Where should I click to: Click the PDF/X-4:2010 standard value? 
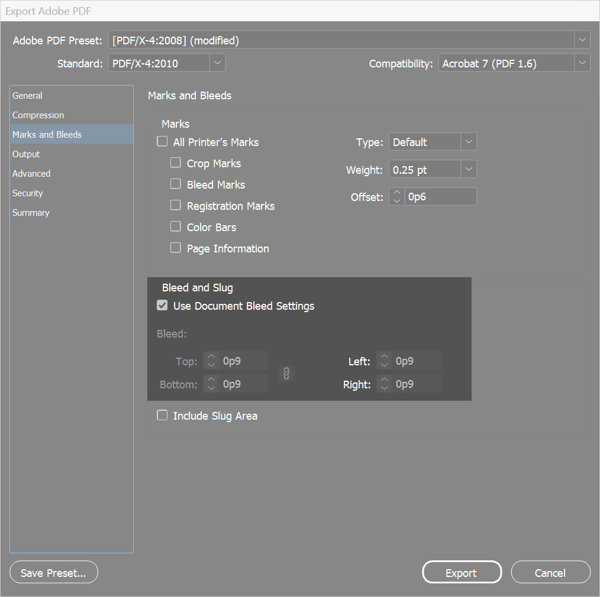[x=145, y=64]
